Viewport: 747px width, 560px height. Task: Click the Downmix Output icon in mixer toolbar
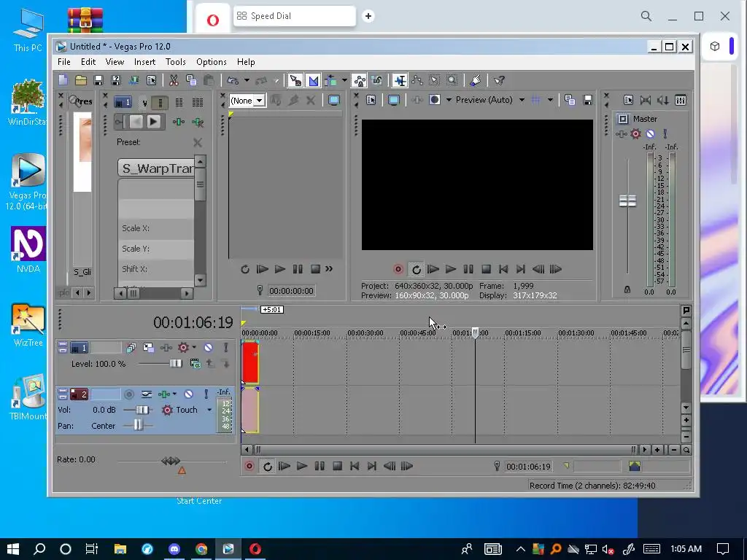point(646,100)
